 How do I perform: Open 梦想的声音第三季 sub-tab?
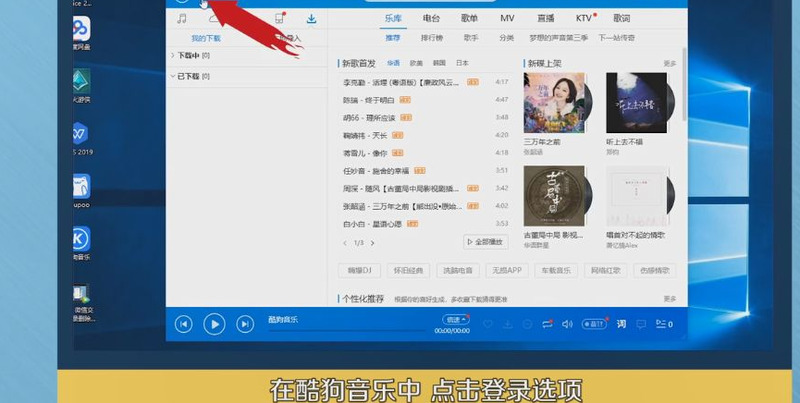[x=559, y=38]
